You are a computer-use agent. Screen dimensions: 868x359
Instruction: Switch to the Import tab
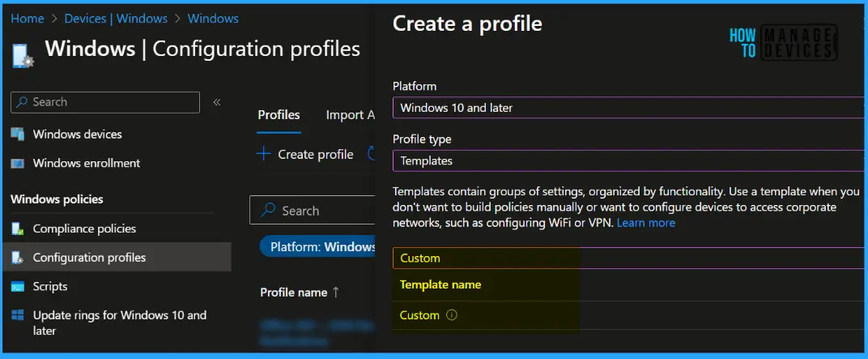(351, 115)
